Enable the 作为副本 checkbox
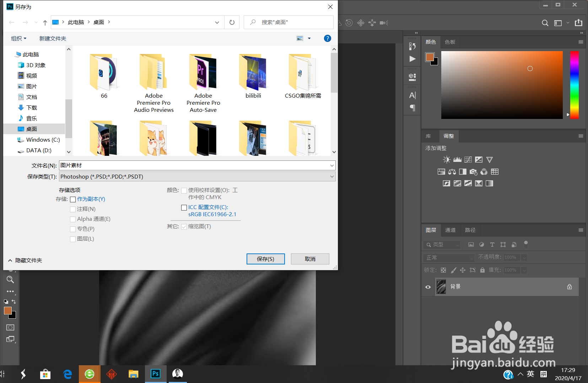The height and width of the screenshot is (383, 588). point(73,199)
